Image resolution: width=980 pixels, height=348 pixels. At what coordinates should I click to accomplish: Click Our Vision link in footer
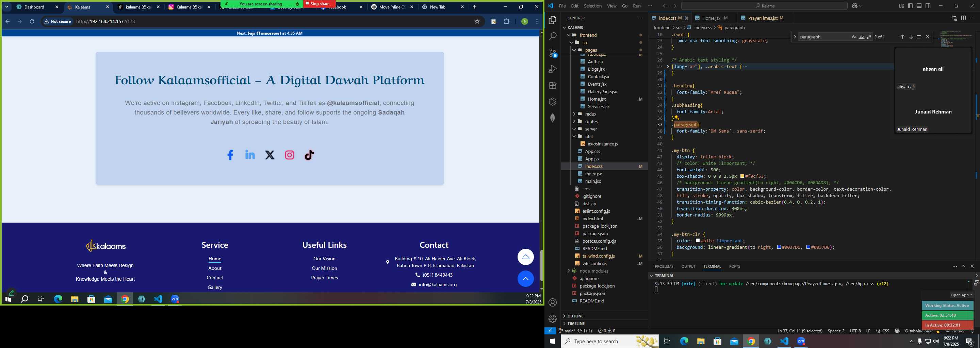pyautogui.click(x=325, y=259)
